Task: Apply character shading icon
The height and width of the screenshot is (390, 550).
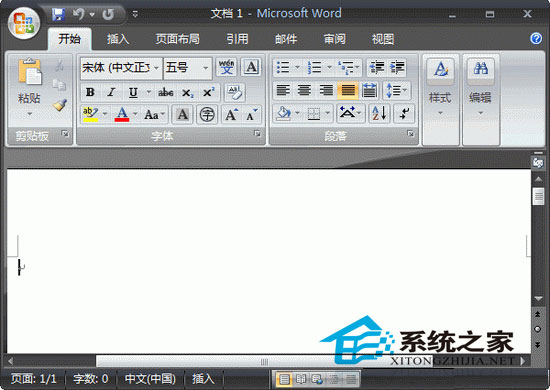Action: click(x=182, y=114)
